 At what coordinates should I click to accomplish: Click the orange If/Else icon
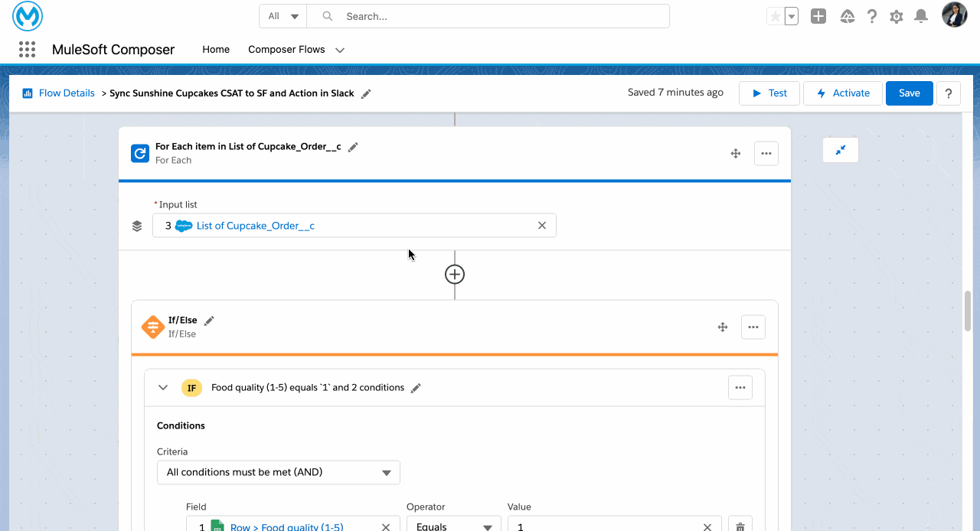point(153,327)
